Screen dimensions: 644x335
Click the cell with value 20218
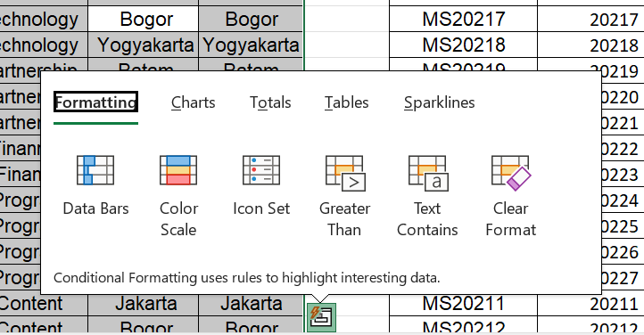pos(590,45)
